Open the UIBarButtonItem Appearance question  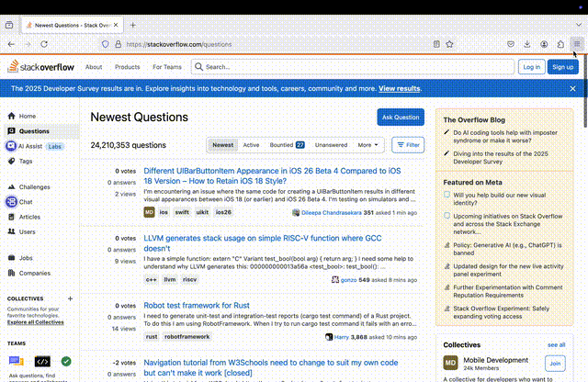[272, 175]
